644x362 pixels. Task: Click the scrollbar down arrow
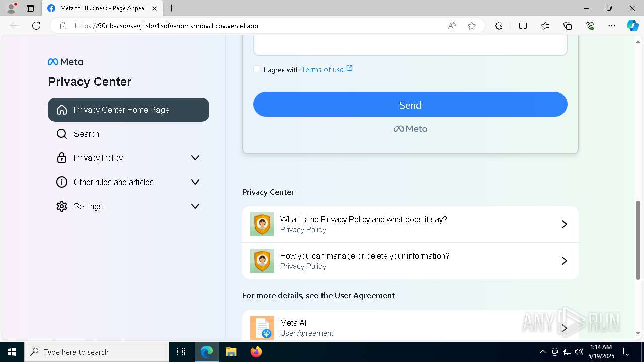click(638, 333)
